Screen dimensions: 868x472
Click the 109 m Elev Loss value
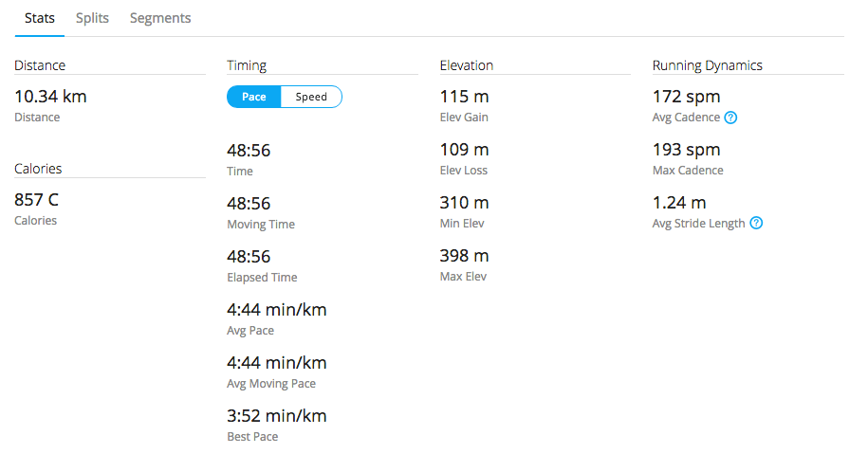(x=465, y=150)
